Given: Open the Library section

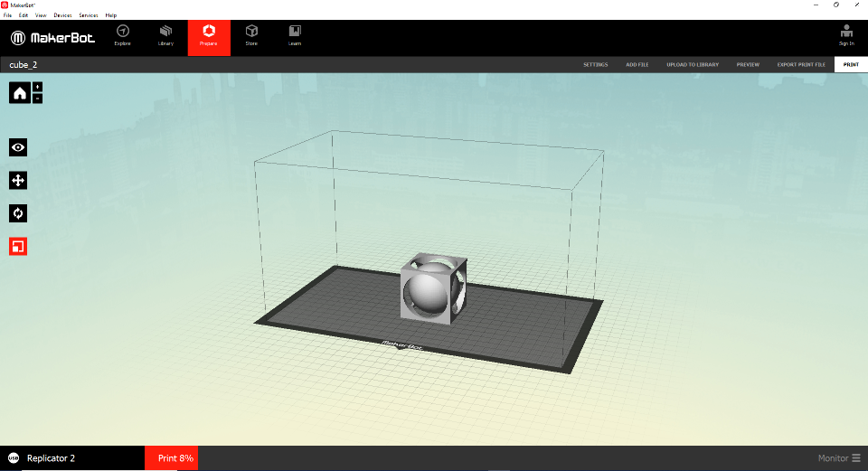Looking at the screenshot, I should pyautogui.click(x=165, y=36).
